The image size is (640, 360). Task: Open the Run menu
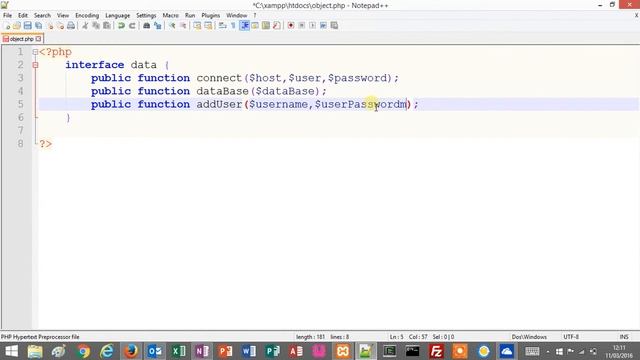[190, 16]
